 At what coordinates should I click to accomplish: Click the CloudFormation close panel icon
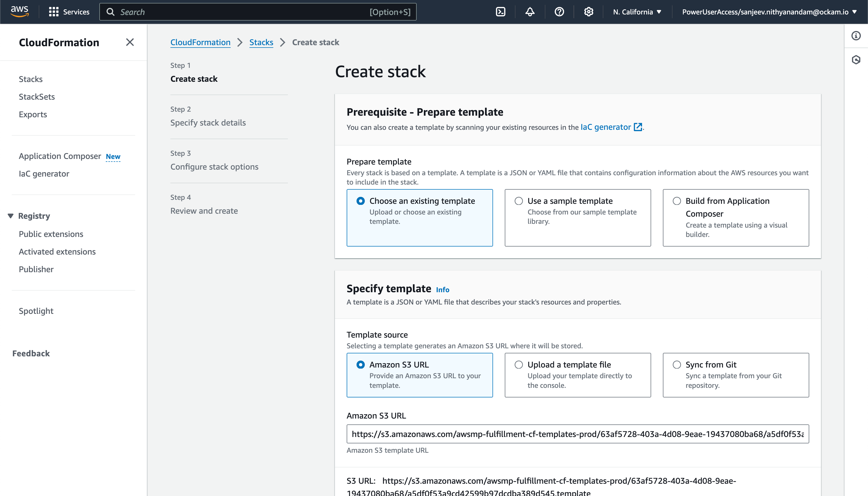(x=130, y=42)
